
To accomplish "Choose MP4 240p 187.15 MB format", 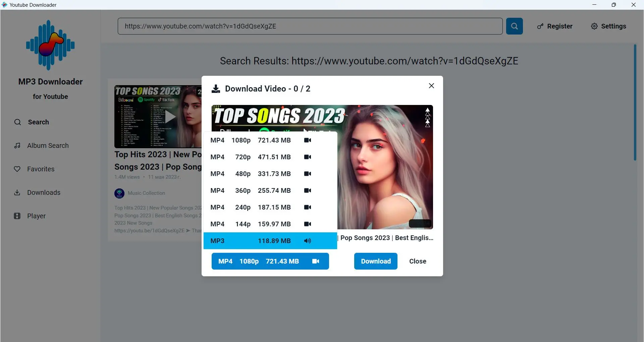I will (270, 207).
